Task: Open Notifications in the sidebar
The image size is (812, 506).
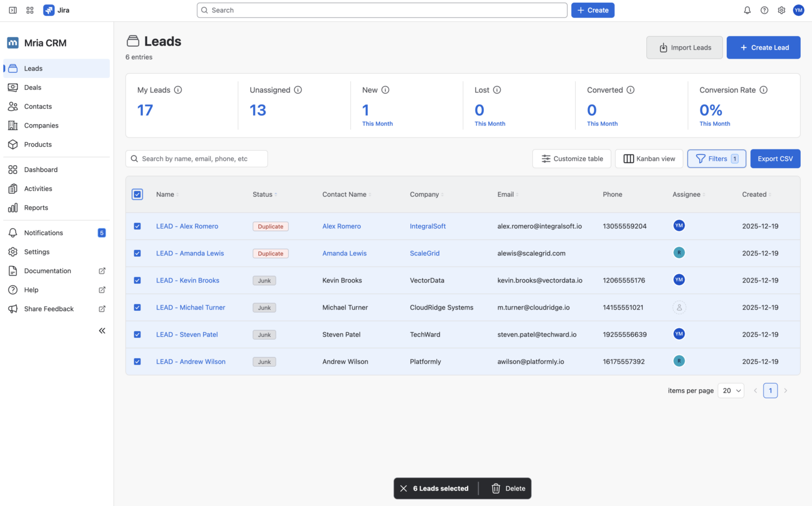Action: [56, 233]
